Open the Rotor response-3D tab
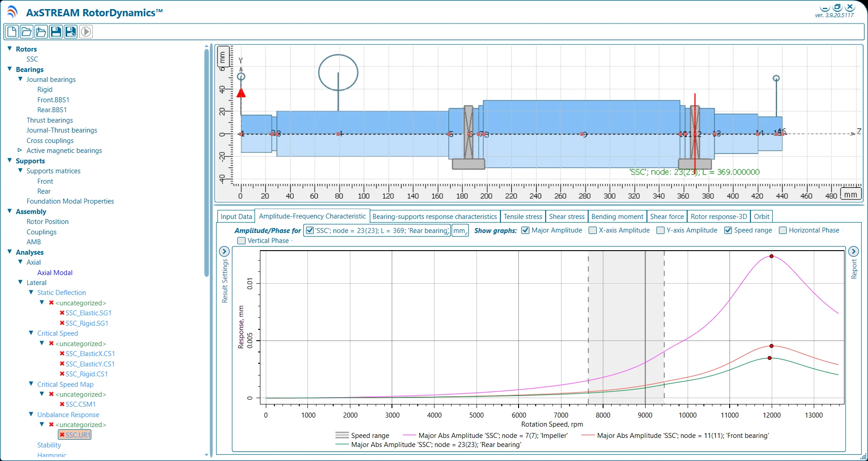Viewport: 868px width, 461px height. [719, 216]
